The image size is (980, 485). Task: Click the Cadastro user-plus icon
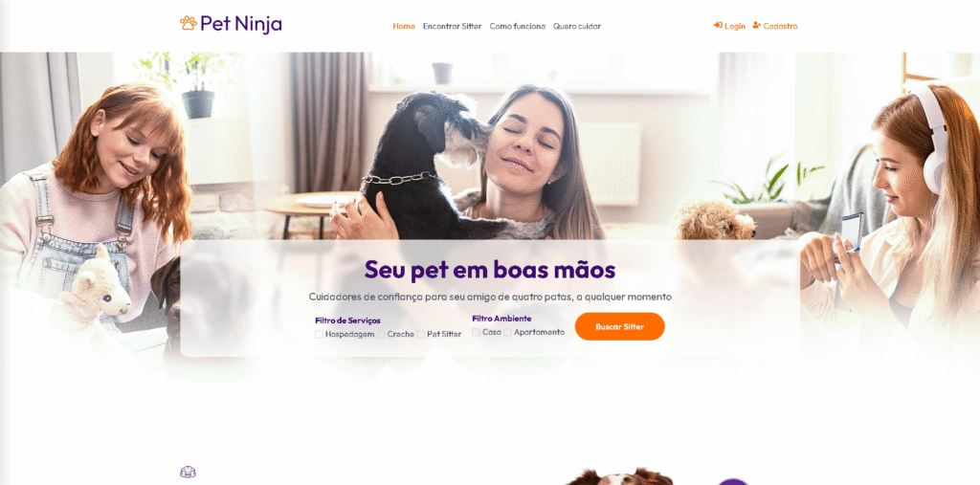(x=756, y=26)
